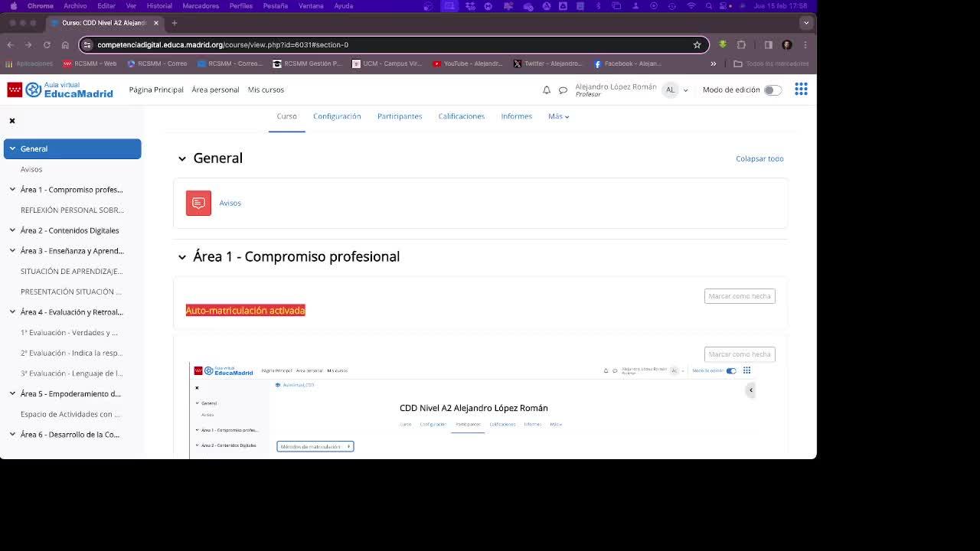Go to Área personal
Screen dimensions: 980x551
[x=215, y=90]
